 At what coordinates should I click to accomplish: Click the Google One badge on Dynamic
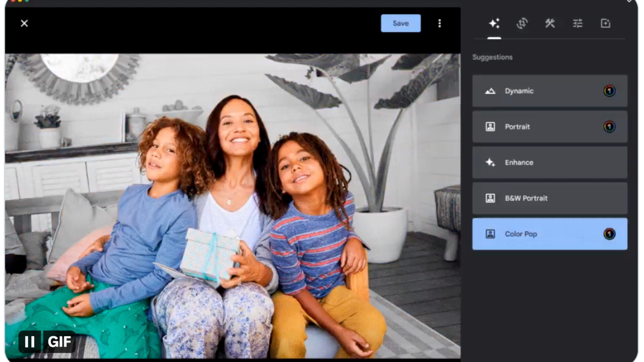(609, 91)
